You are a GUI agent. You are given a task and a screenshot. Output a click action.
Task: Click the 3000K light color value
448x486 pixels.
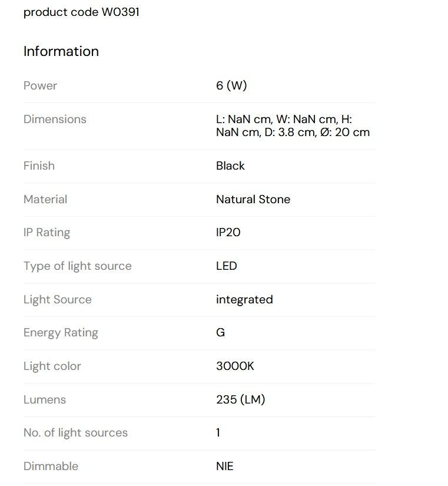235,366
